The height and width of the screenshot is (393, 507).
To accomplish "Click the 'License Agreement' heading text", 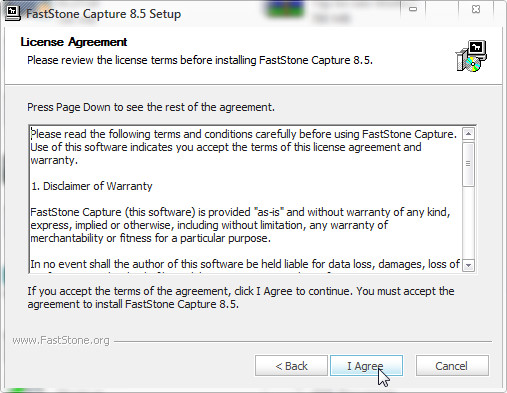I will tap(74, 42).
